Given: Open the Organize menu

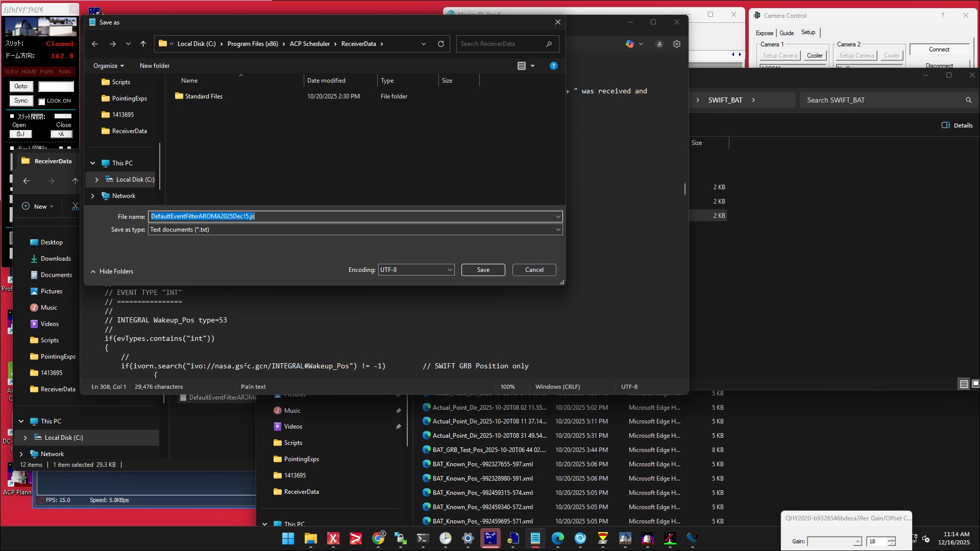Looking at the screenshot, I should pos(108,66).
